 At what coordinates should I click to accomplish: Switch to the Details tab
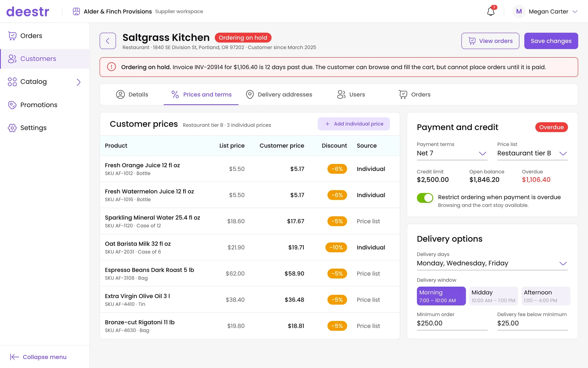132,94
